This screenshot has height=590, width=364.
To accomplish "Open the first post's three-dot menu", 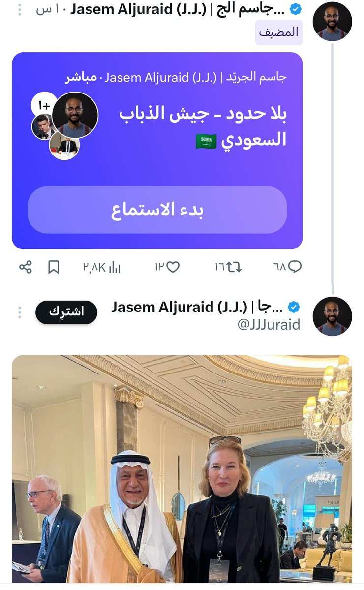I will pyautogui.click(x=20, y=10).
